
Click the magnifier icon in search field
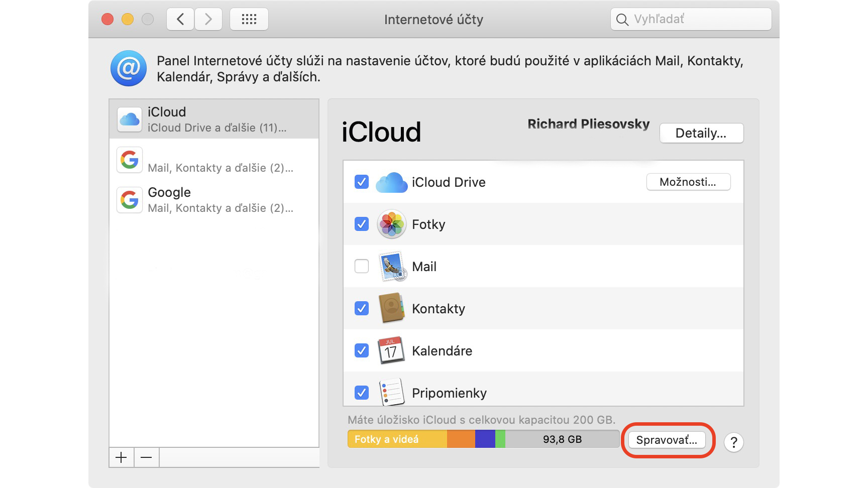tap(622, 20)
